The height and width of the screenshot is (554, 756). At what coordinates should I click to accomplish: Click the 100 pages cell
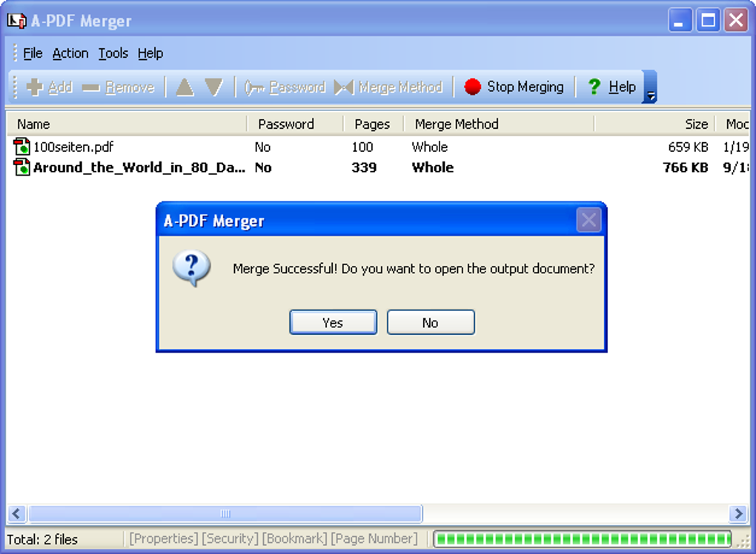362,147
